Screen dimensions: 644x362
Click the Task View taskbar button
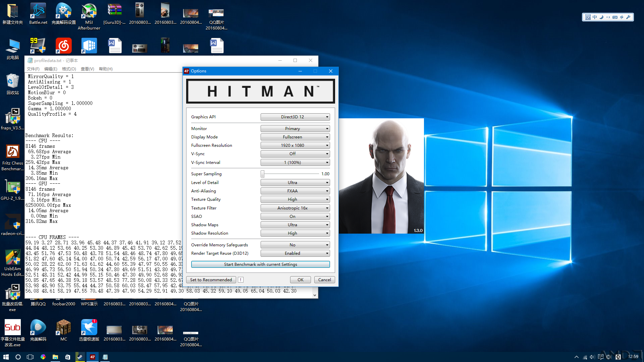(30, 357)
